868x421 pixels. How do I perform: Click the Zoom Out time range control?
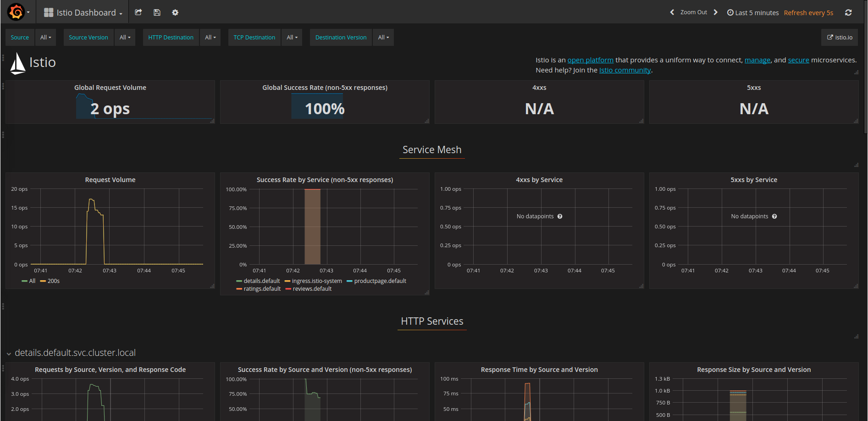693,12
